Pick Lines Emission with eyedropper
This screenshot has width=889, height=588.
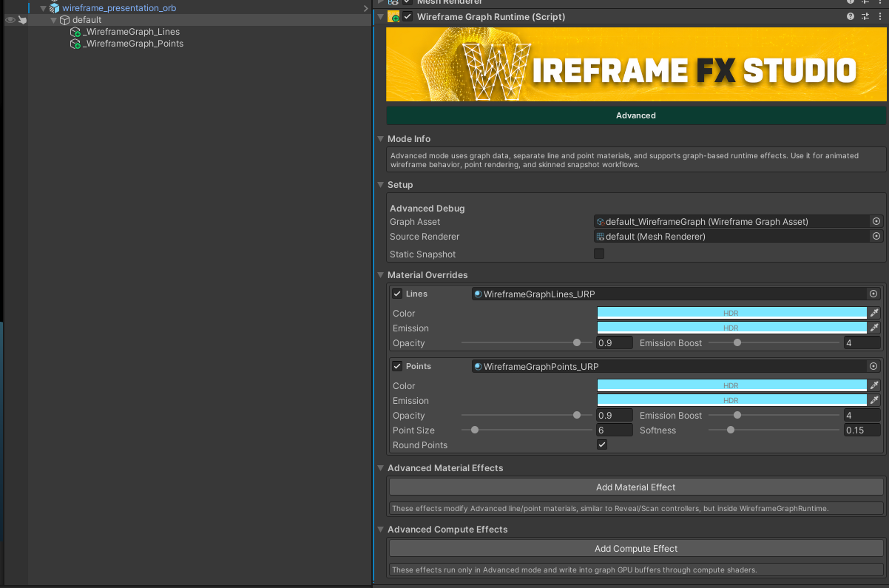(x=874, y=328)
